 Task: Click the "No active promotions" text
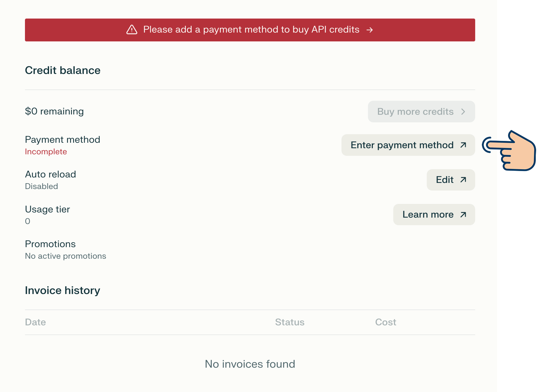(65, 256)
